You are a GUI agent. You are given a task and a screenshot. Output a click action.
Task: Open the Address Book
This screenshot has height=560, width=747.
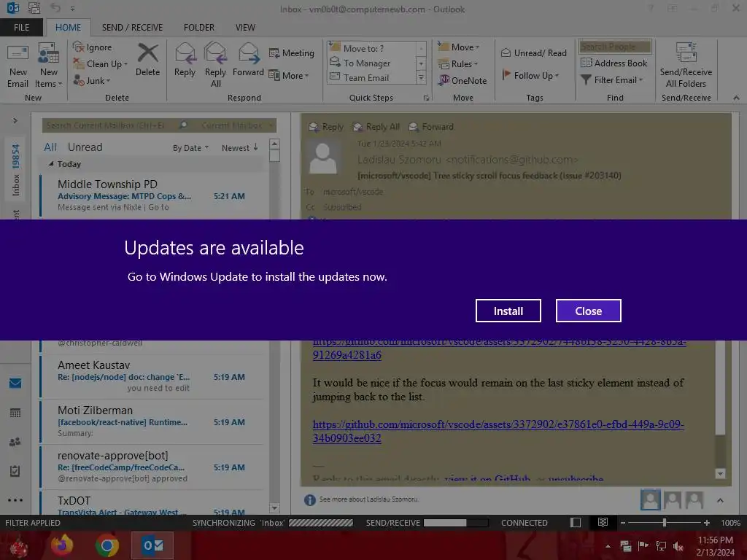tap(614, 63)
